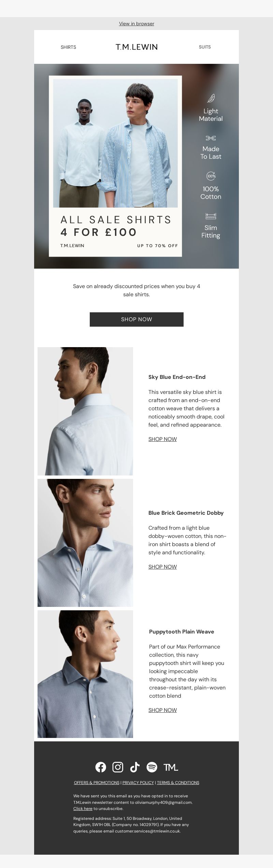
Task: Click the Made To Last icon
Action: [x=211, y=138]
